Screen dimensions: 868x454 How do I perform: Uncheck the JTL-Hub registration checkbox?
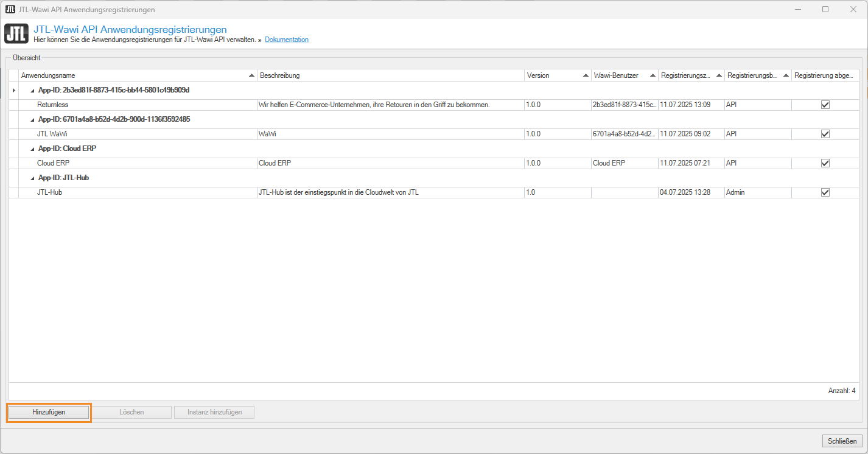pos(825,192)
